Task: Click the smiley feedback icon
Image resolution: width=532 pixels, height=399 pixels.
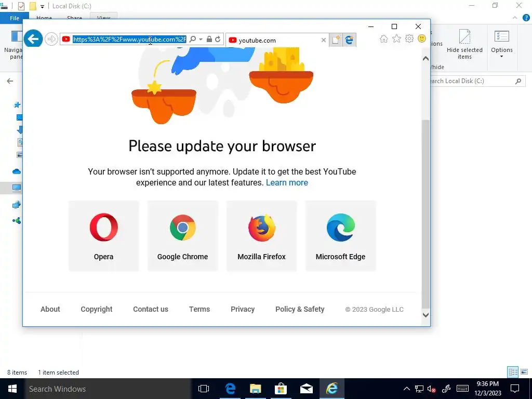Action: (422, 38)
